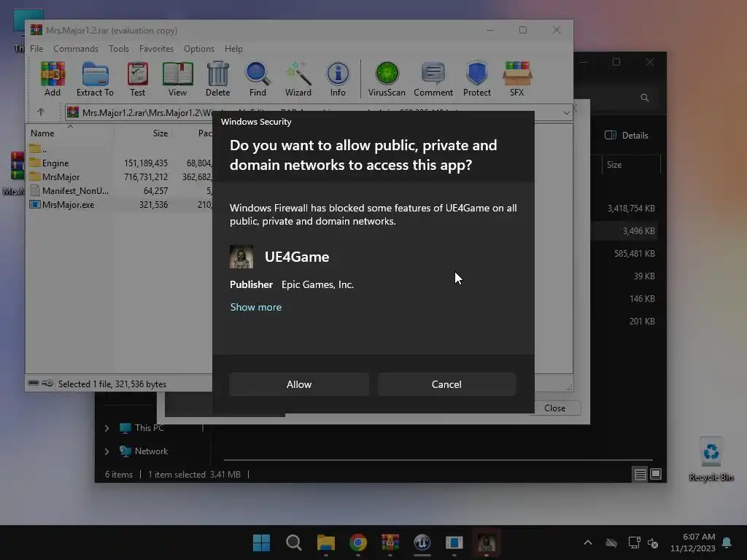The height and width of the screenshot is (560, 747).
Task: Open taskbar Search
Action: coord(293,542)
